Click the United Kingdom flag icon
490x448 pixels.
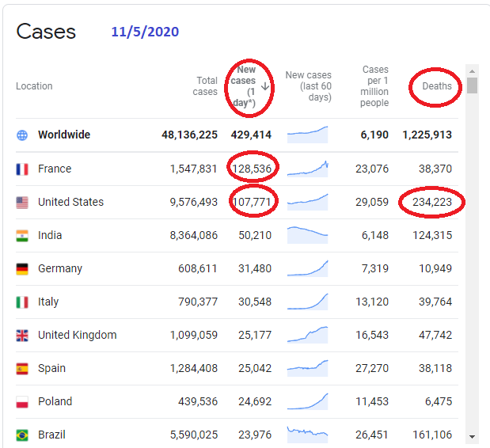22,336
